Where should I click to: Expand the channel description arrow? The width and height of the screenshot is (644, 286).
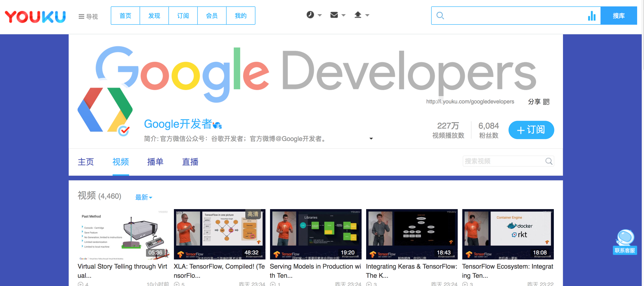pyautogui.click(x=371, y=138)
